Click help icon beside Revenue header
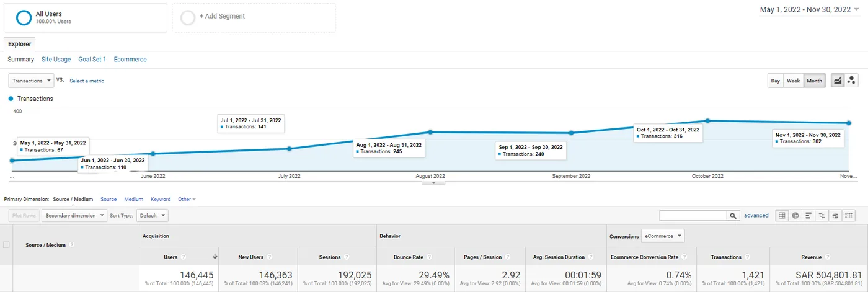 pos(828,257)
